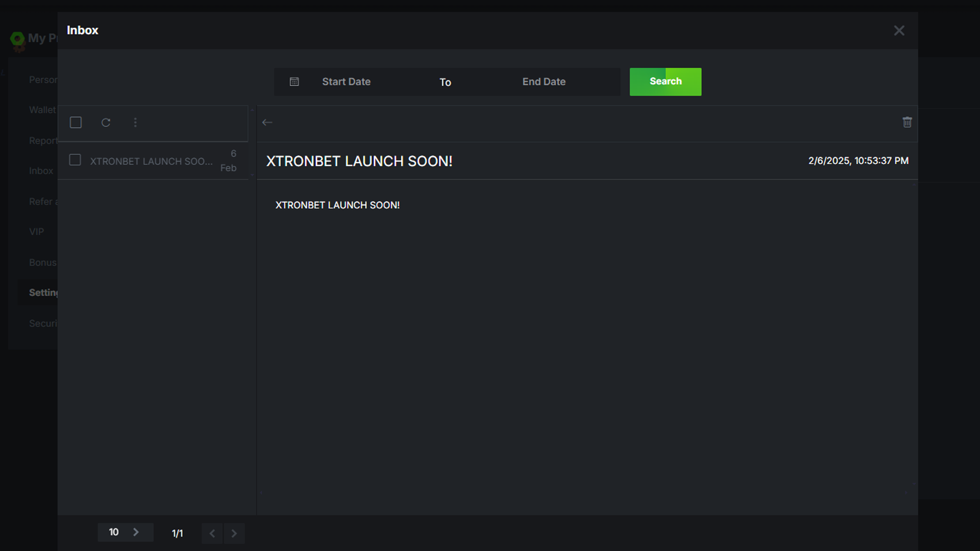The image size is (980, 551).
Task: Open the three-dot more options menu
Action: point(135,122)
